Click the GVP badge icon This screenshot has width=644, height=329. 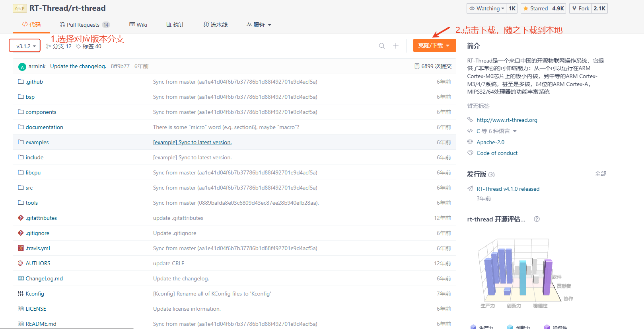point(20,8)
